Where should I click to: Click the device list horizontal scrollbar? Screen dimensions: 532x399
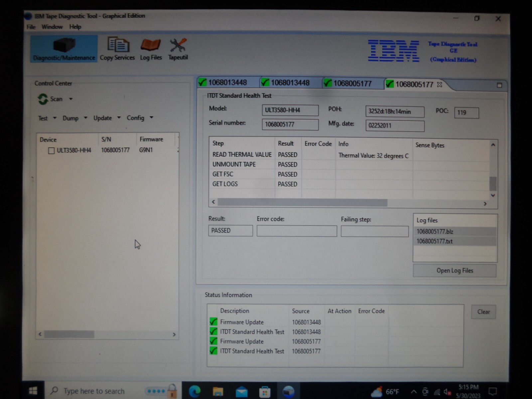pyautogui.click(x=69, y=334)
